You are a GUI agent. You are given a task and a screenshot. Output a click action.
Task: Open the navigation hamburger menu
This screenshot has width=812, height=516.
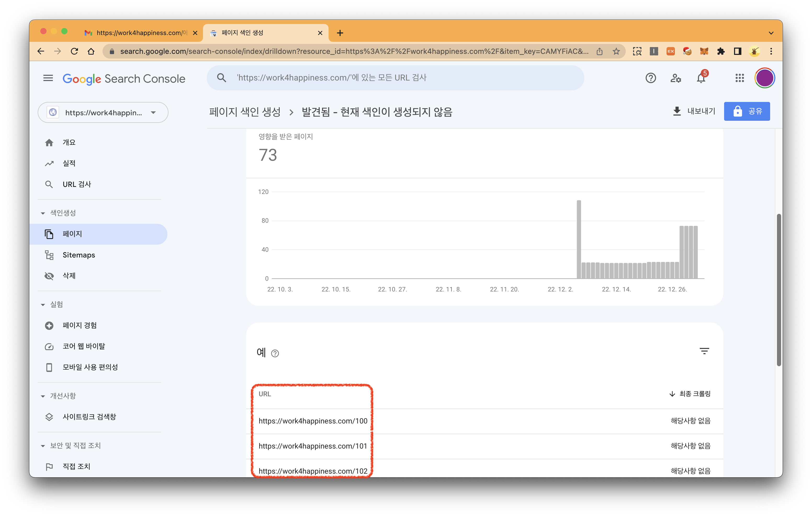48,78
